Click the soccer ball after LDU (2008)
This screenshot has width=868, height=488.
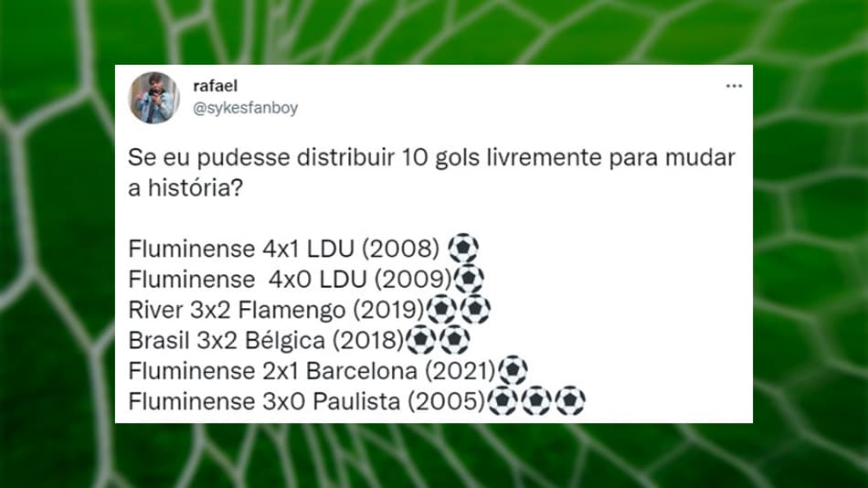(x=463, y=249)
